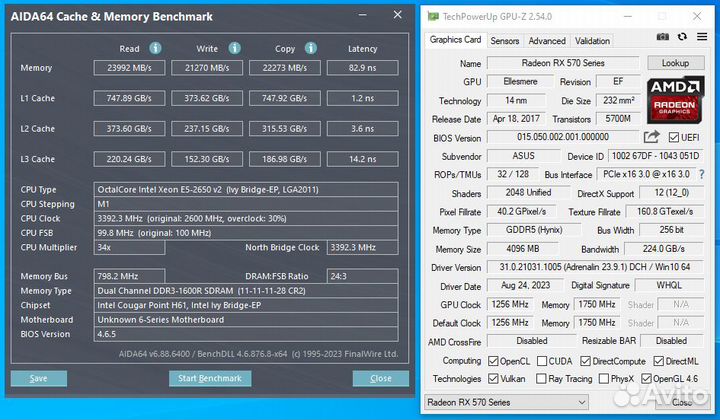Image resolution: width=720 pixels, height=420 pixels.
Task: Click the Memory Read value 23992 MB/s
Action: pyautogui.click(x=129, y=68)
